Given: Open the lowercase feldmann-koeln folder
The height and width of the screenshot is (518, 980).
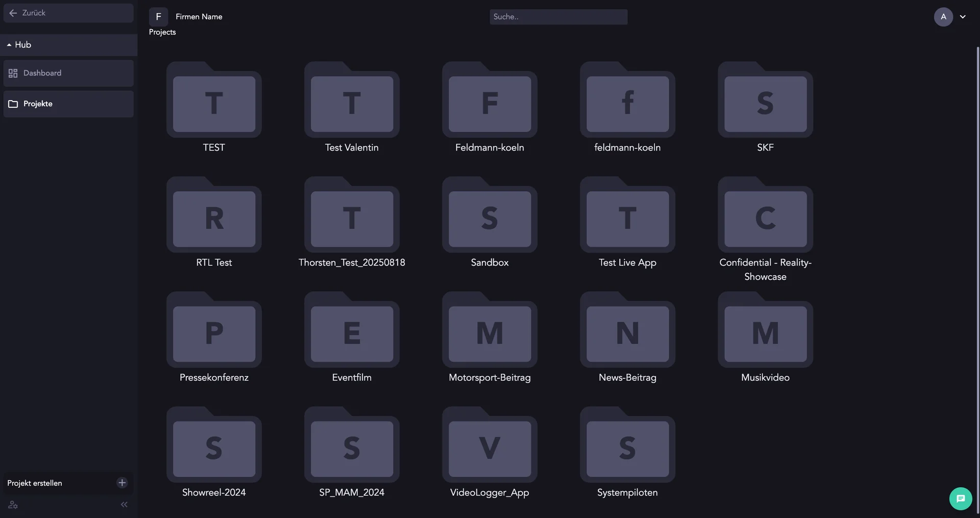Looking at the screenshot, I should tap(627, 100).
